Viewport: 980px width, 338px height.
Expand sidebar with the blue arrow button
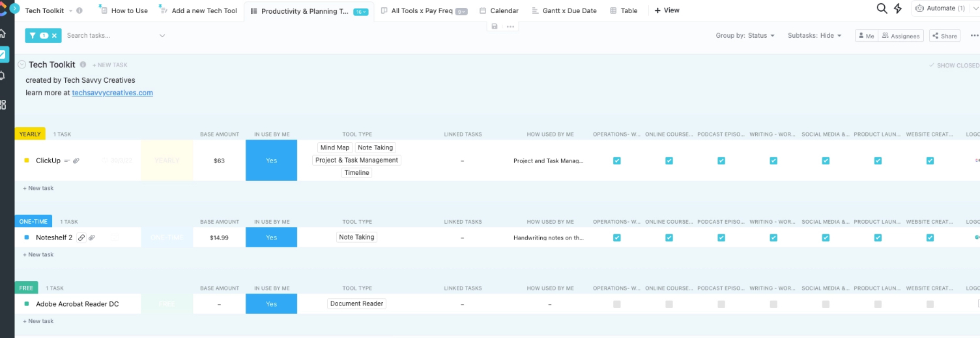(15, 8)
